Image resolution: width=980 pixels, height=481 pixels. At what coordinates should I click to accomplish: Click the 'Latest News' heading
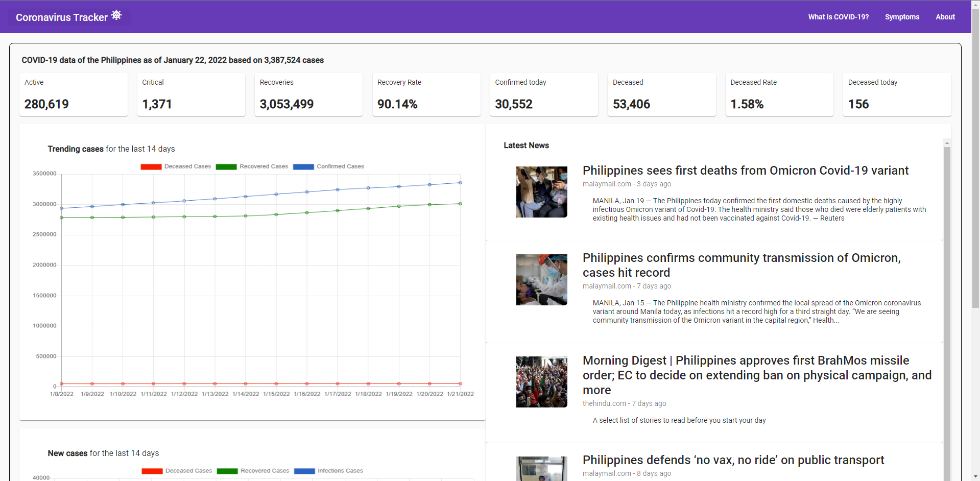pos(526,146)
